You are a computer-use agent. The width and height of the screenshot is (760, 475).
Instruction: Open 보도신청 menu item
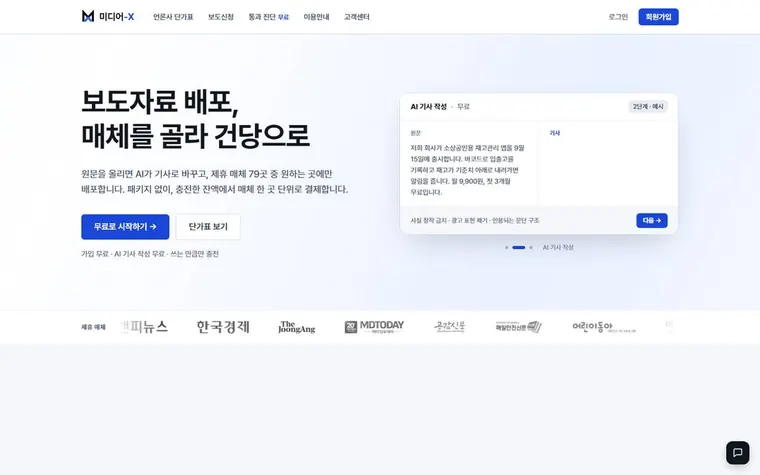[221, 17]
